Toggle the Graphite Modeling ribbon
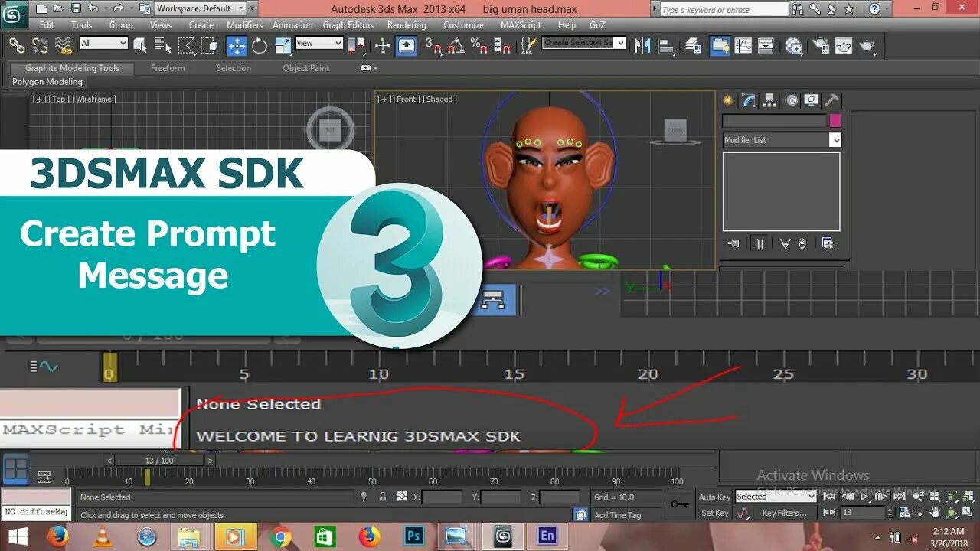 [x=720, y=46]
